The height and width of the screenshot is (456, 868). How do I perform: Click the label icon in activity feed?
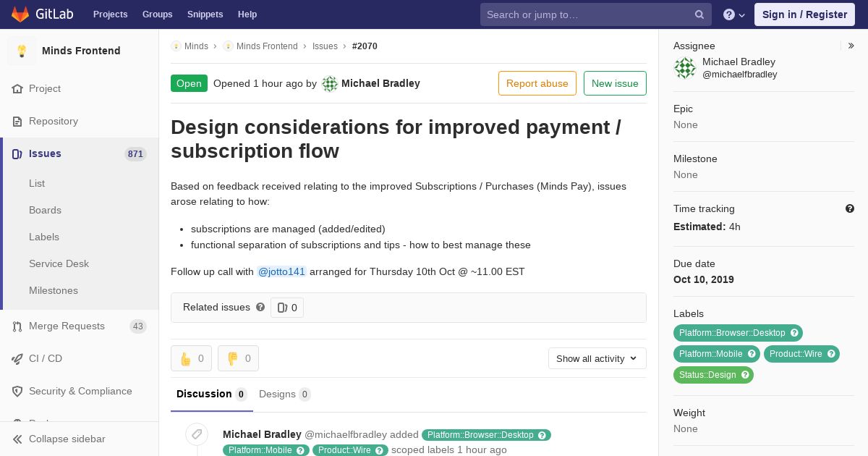tap(196, 434)
